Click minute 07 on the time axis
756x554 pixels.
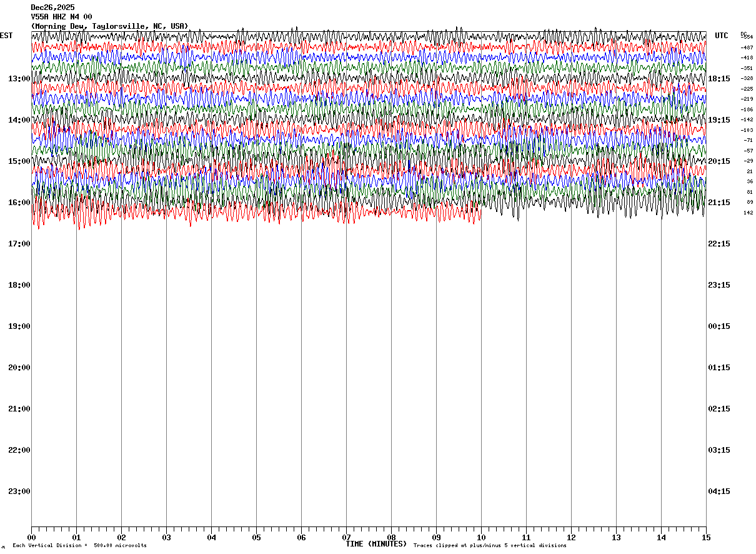[x=346, y=537]
